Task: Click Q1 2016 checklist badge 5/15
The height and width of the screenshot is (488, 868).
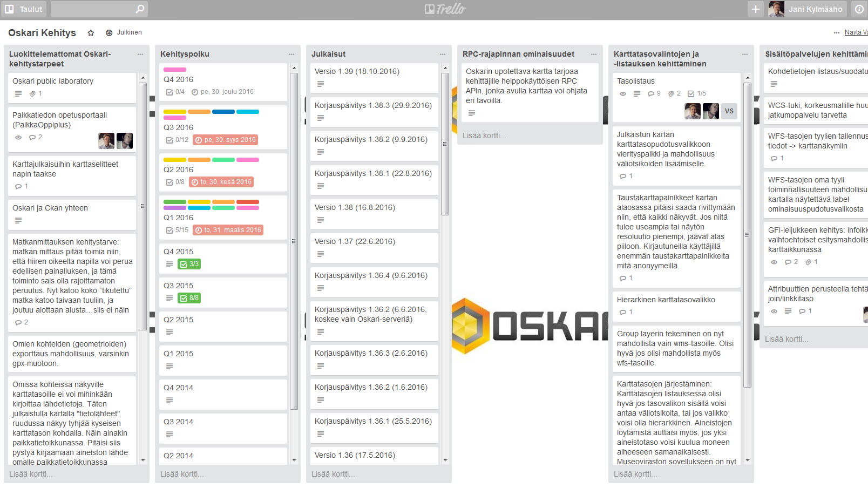Action: point(177,230)
